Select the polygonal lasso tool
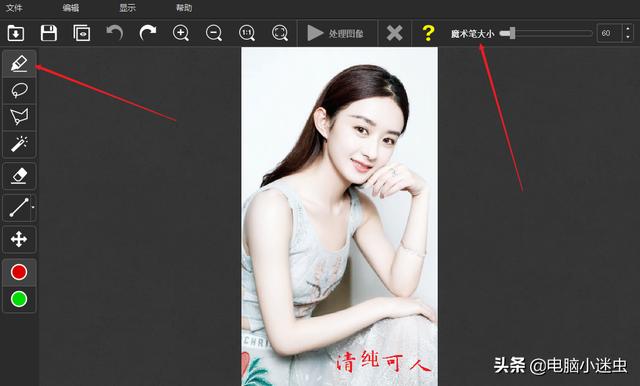640x386 pixels. [19, 117]
